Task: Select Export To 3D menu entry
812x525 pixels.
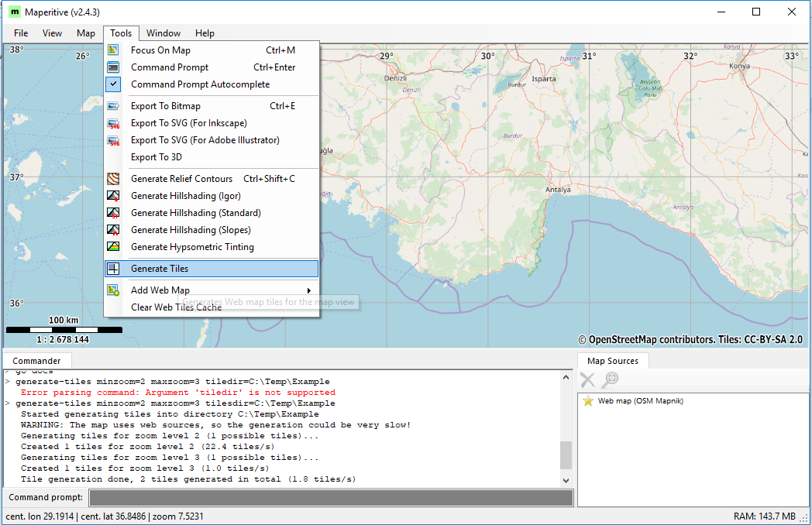Action: 157,157
